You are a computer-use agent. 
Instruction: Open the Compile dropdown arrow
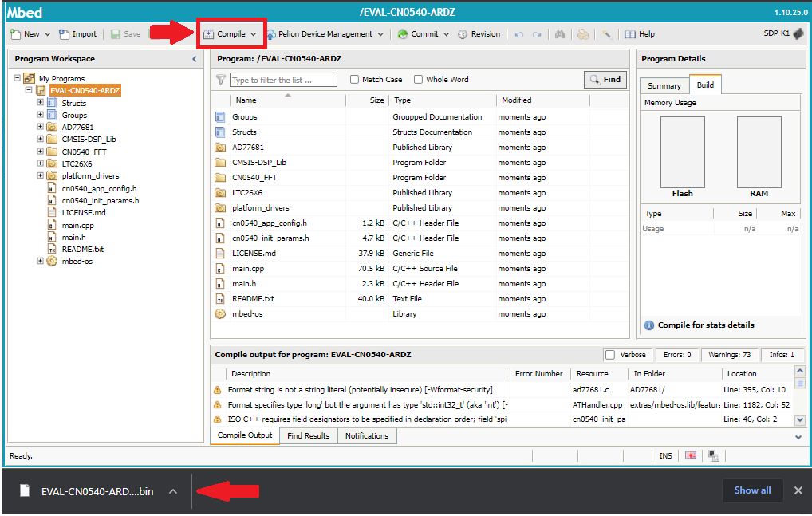click(x=254, y=34)
